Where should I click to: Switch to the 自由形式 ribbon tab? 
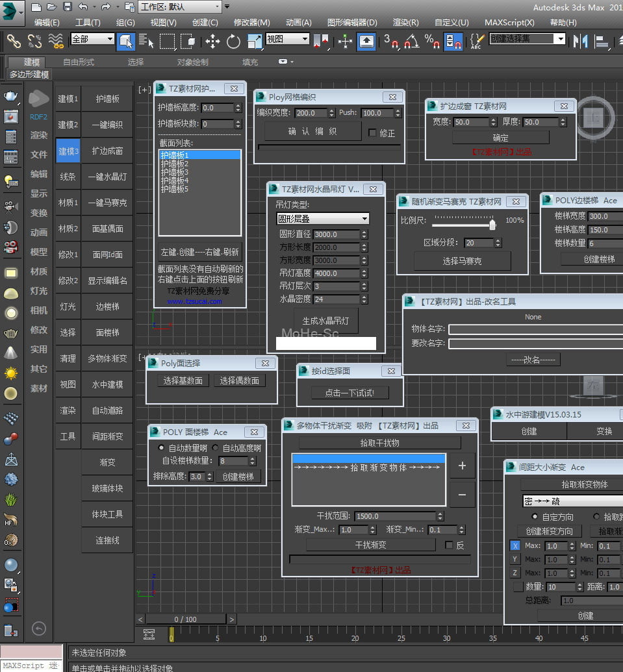79,62
